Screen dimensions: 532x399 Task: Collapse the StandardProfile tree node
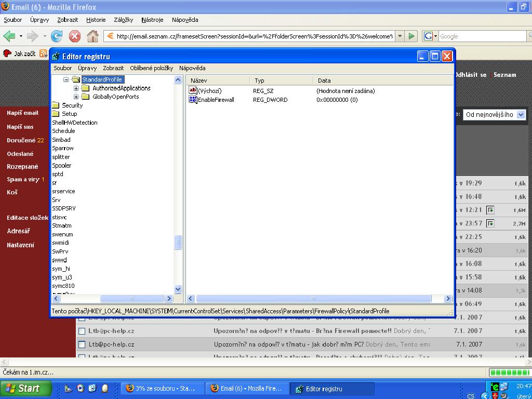click(x=66, y=80)
